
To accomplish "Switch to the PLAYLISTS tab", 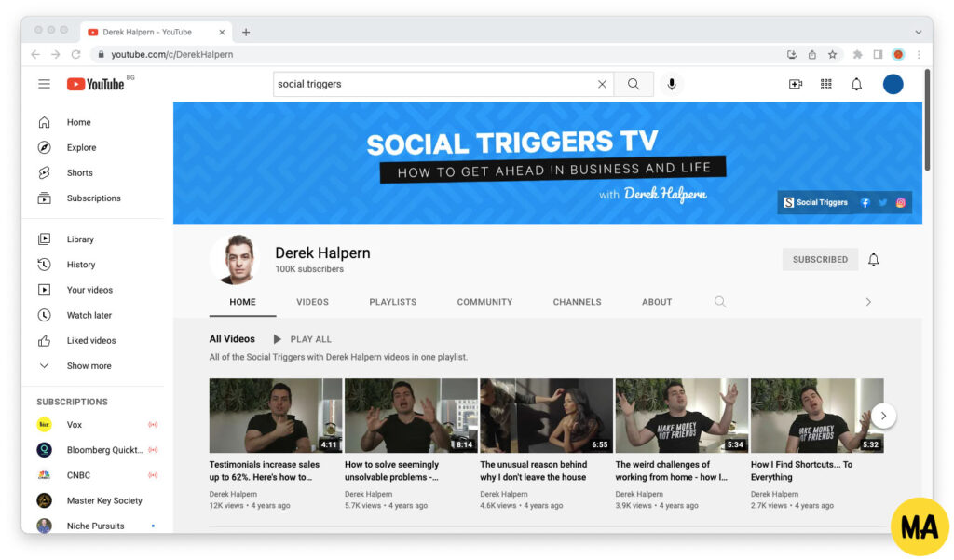I will tap(392, 302).
